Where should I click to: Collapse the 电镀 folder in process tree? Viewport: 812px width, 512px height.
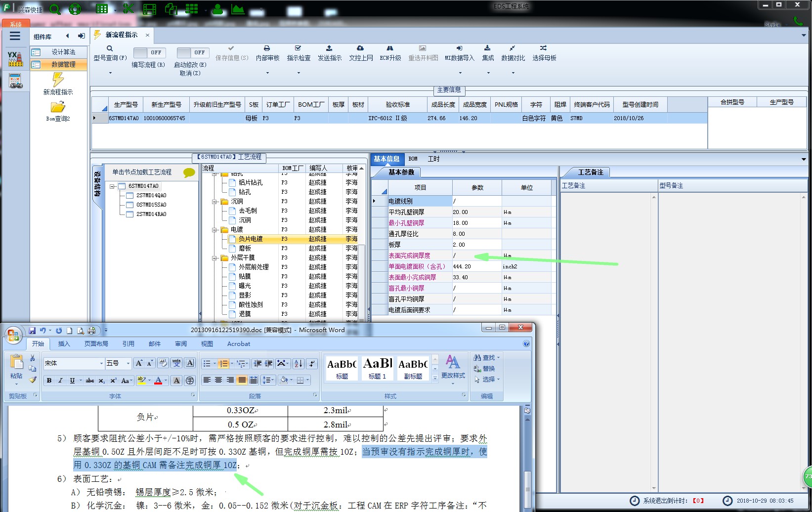click(214, 230)
